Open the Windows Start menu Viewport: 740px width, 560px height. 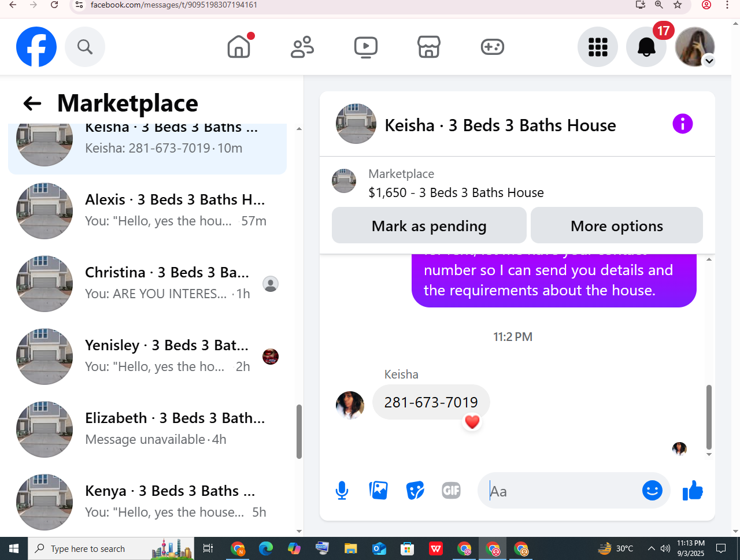point(14,548)
